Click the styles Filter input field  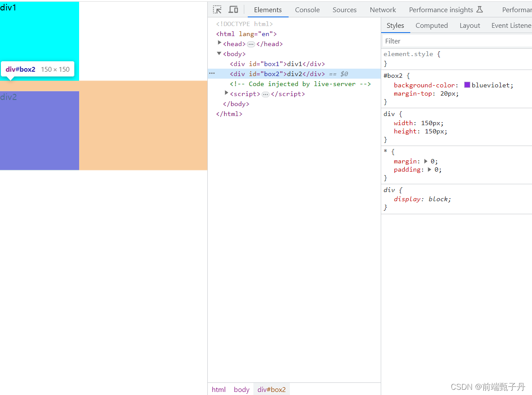(x=456, y=41)
